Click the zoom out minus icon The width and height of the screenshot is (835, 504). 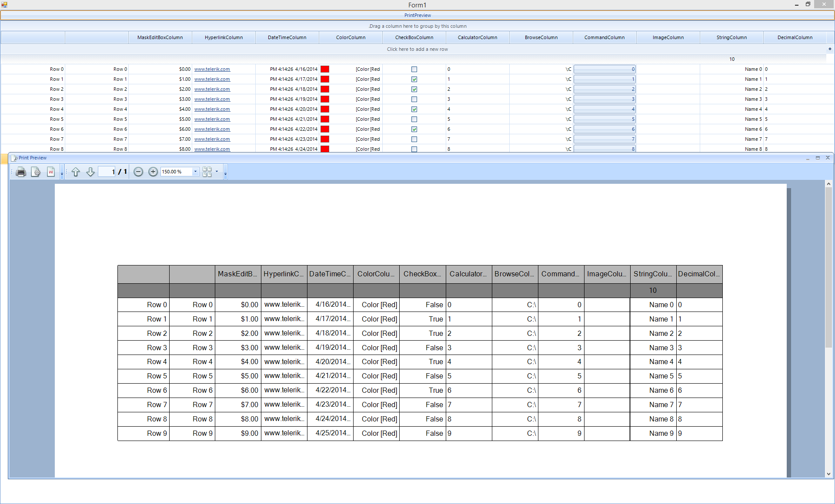[x=138, y=172]
